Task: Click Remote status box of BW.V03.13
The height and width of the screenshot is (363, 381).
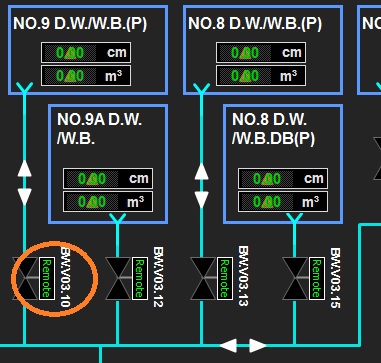Action: (225, 278)
